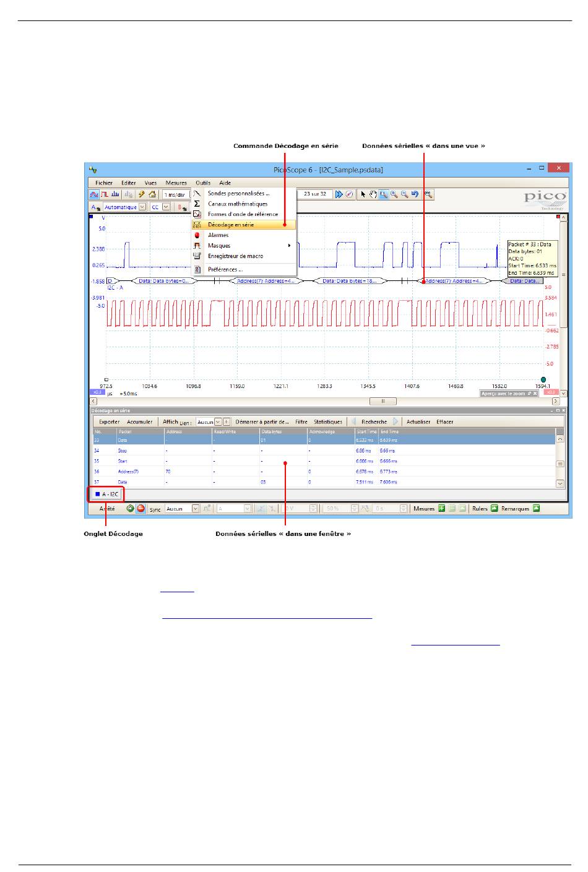The height and width of the screenshot is (872, 588).
Task: Select table row with Address(7) packet
Action: 324,472
